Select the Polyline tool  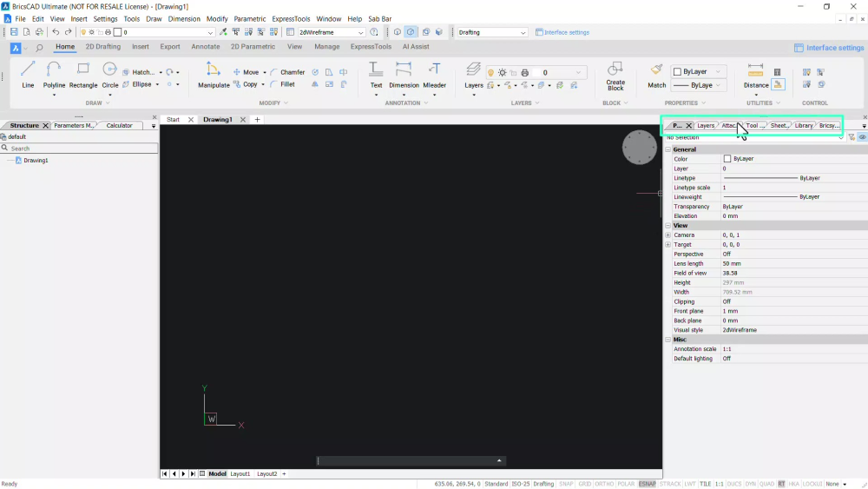pos(54,75)
